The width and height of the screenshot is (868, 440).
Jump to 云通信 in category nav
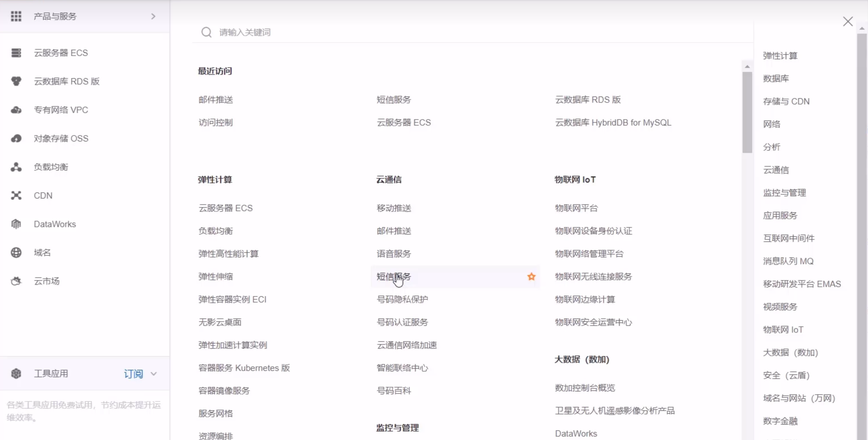coord(776,169)
